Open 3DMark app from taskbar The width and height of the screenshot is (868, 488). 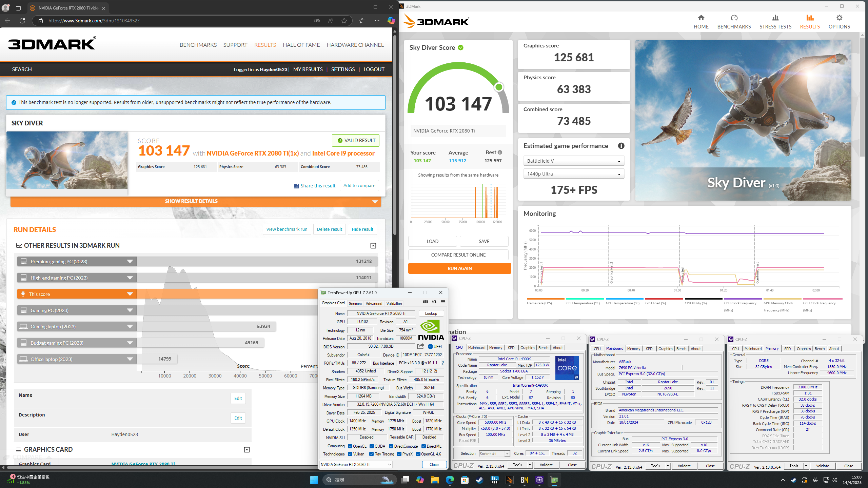pyautogui.click(x=510, y=480)
